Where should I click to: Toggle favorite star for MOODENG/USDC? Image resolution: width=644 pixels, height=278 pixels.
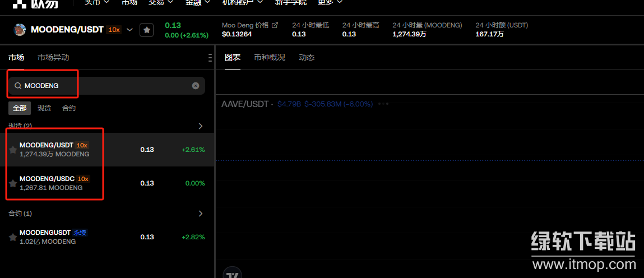[x=13, y=183]
